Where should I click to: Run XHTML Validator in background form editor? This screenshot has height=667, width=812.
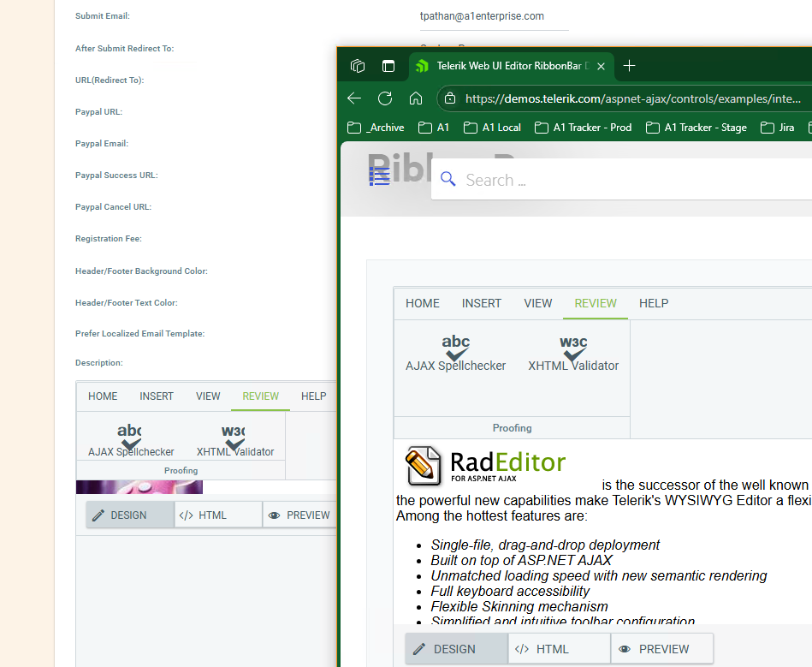[x=235, y=440]
